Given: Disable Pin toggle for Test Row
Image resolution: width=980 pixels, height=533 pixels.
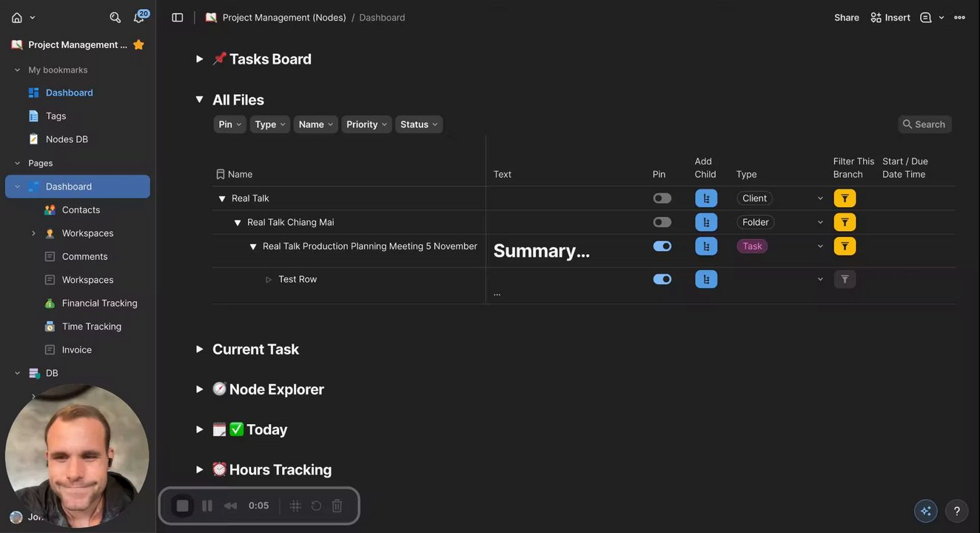Looking at the screenshot, I should [x=662, y=279].
